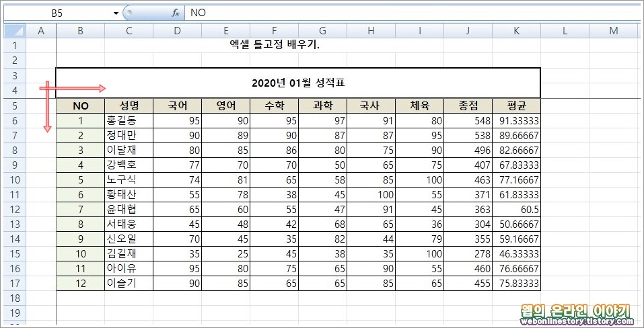Click the merged cell '2020년 01월 성적표'
The width and height of the screenshot is (644, 328).
click(298, 83)
